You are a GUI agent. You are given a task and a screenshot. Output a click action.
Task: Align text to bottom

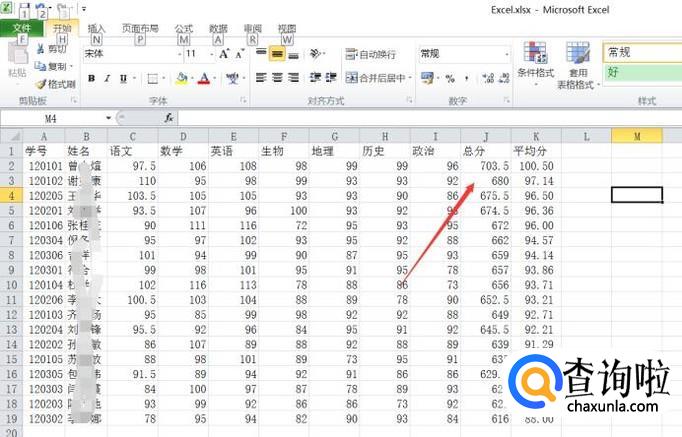pyautogui.click(x=294, y=54)
